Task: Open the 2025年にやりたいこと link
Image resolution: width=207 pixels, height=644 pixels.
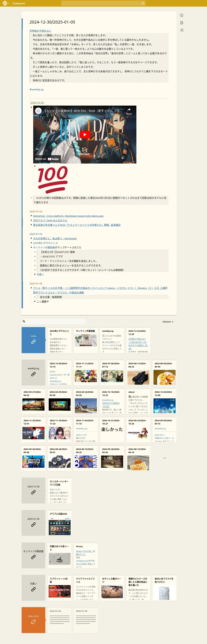Action: tap(45, 243)
